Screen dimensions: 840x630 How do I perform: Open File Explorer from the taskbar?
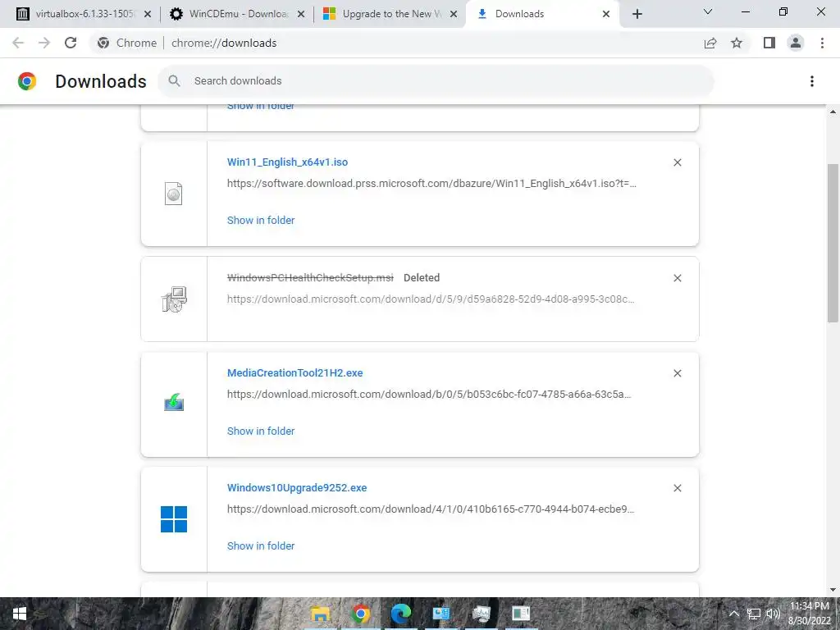[321, 614]
